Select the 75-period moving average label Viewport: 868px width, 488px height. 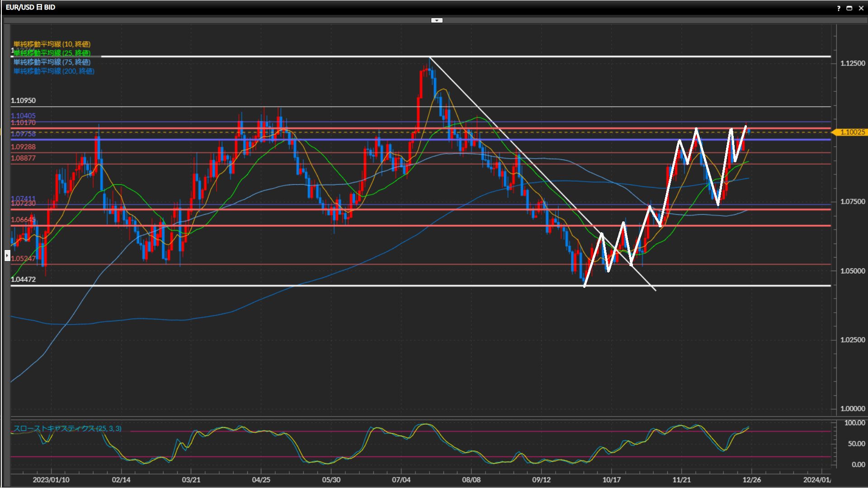pyautogui.click(x=52, y=62)
